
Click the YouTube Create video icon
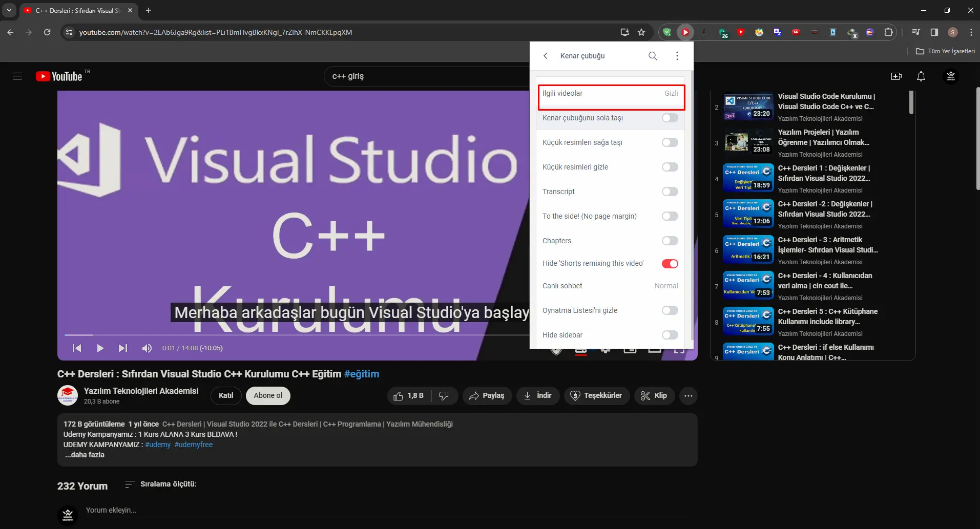(x=896, y=76)
